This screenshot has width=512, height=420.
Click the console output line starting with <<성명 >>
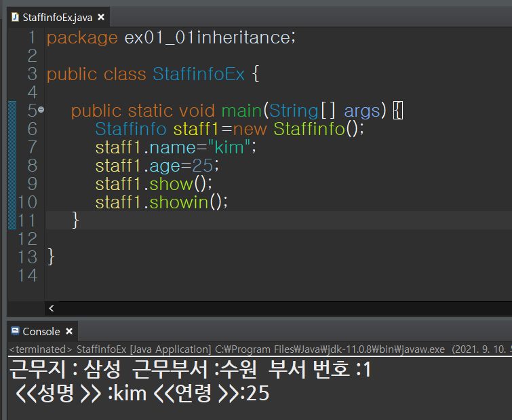point(142,393)
